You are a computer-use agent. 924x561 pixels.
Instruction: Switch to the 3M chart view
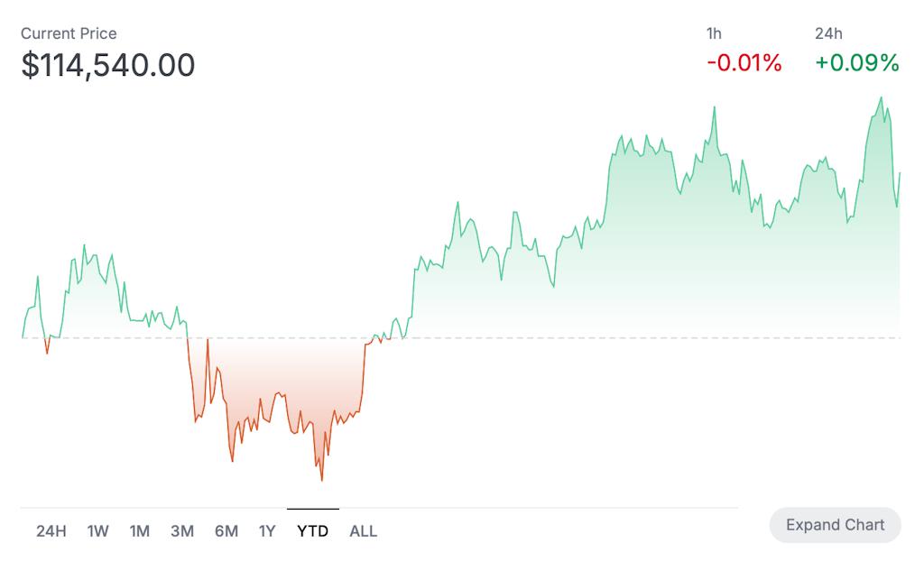click(x=182, y=531)
